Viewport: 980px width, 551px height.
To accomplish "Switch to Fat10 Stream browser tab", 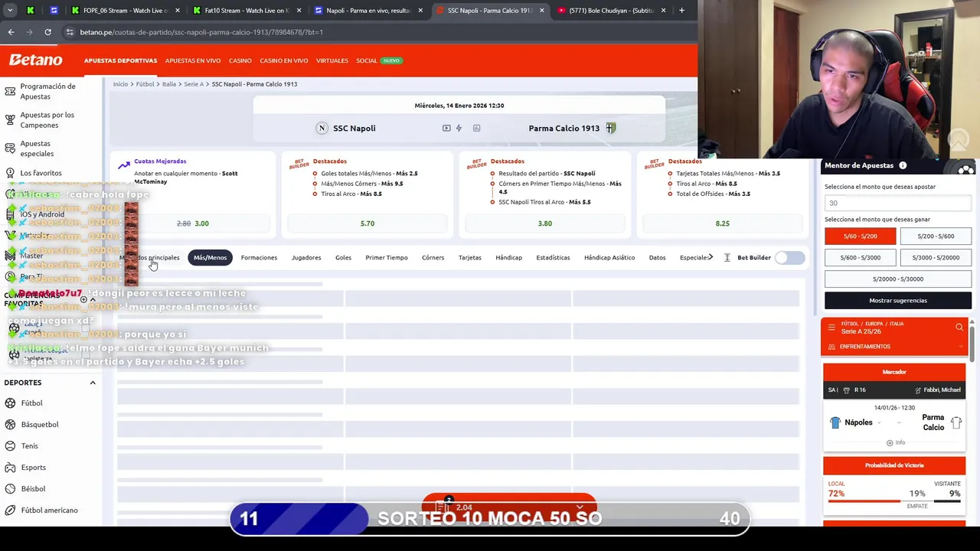I will 247,11.
